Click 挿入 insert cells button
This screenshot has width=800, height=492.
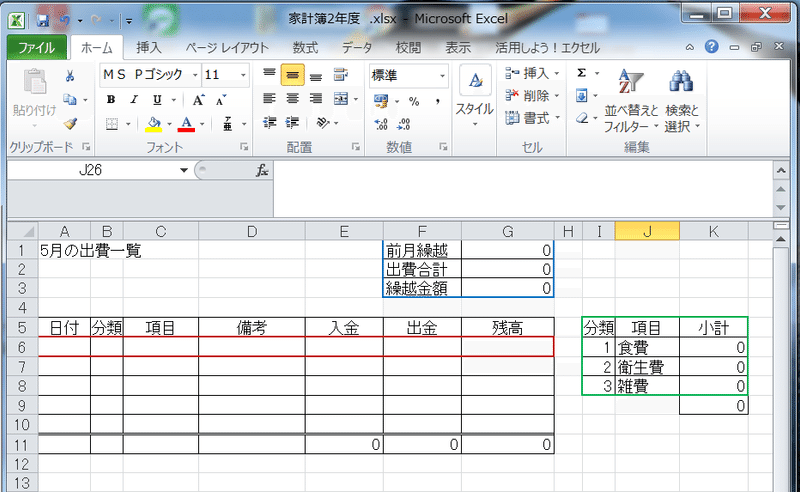tap(532, 73)
